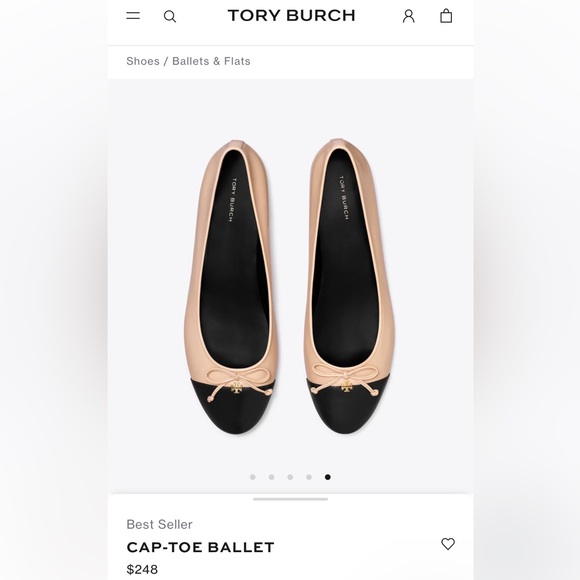Screen dimensions: 580x580
Task: Open Ballets & Flats breadcrumb link
Action: [x=211, y=61]
